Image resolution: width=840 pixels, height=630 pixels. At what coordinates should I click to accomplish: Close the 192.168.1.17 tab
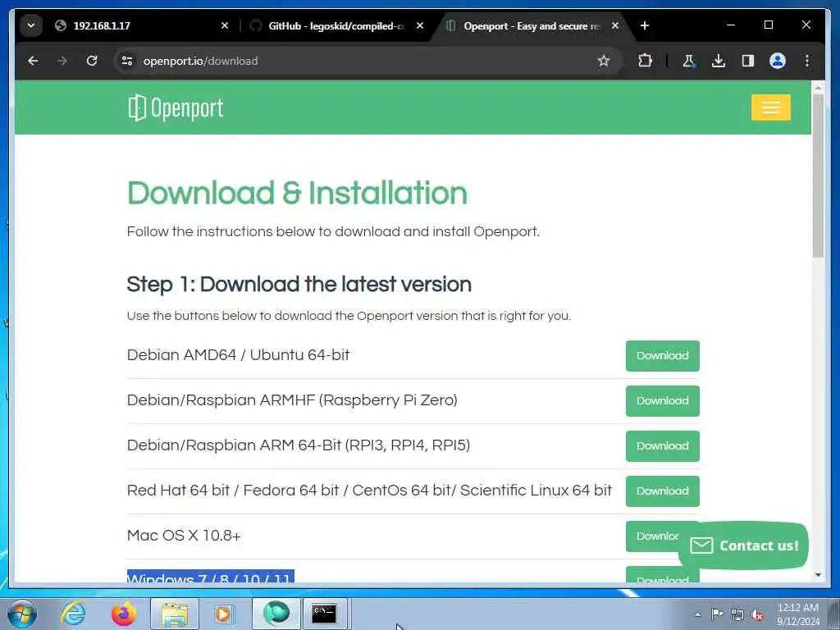click(x=225, y=25)
